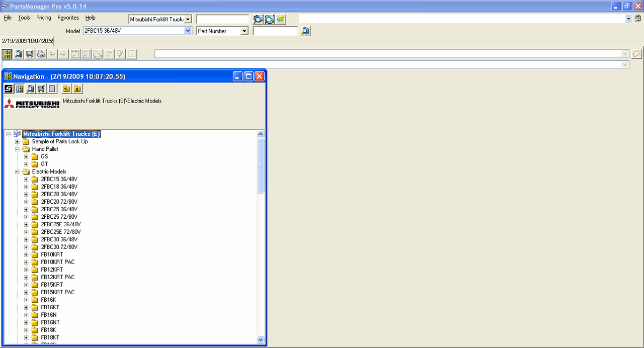644x348 pixels.
Task: Expand the 2FBC20 72/80V tree node
Action: tap(27, 202)
